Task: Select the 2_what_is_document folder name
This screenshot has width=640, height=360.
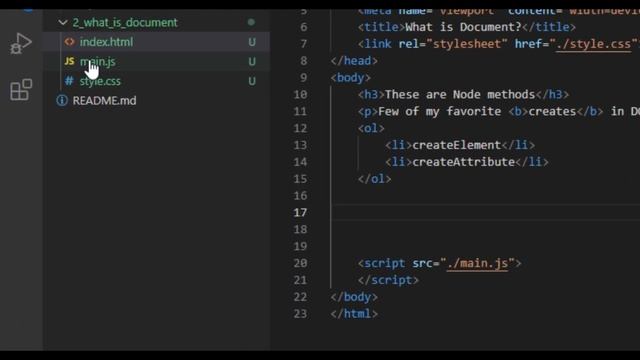Action: [125, 22]
